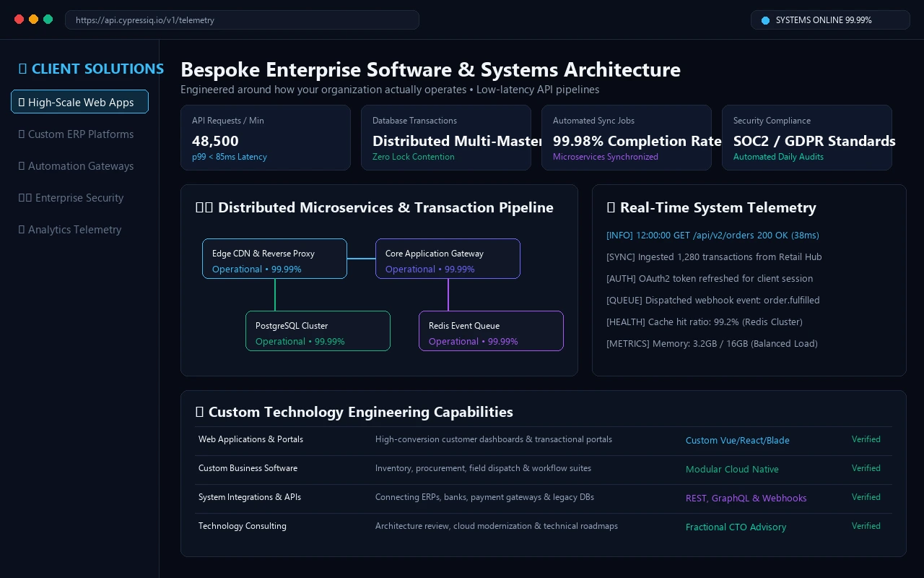Screen dimensions: 924x578
Task: Select the Edge CDN & Reverse Proxy node
Action: pyautogui.click(x=274, y=259)
